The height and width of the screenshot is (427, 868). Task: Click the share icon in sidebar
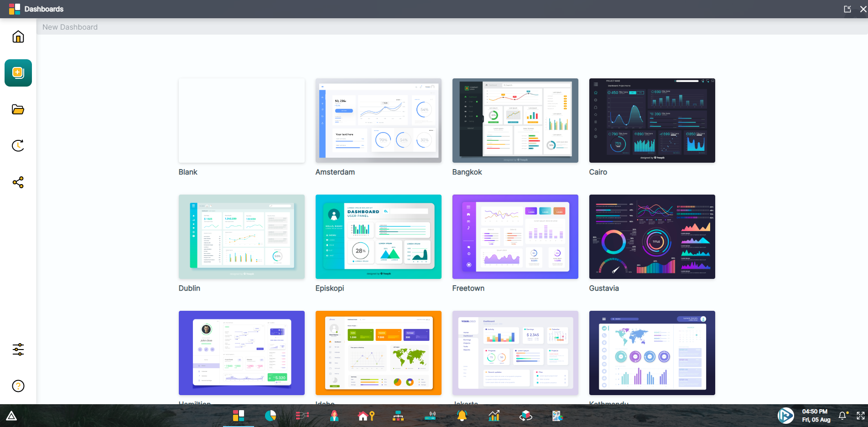point(18,183)
